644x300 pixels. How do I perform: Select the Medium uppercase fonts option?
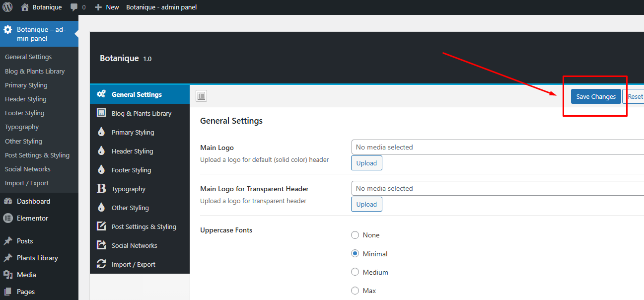point(355,272)
